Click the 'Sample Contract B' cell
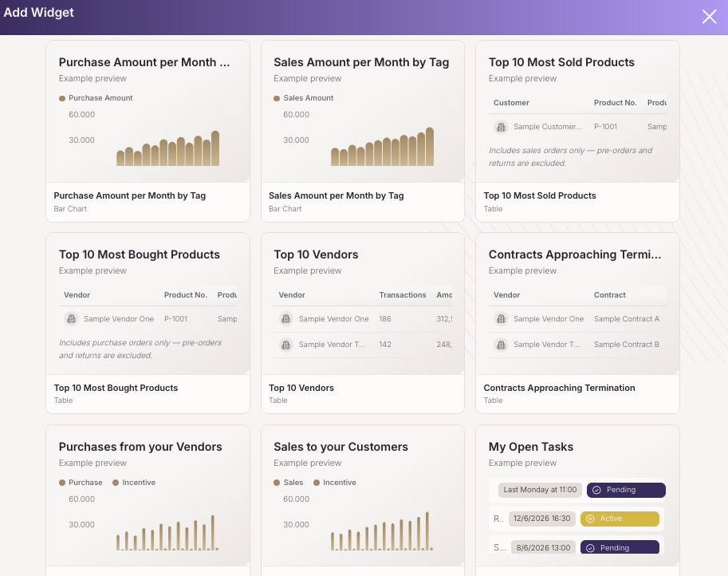Image resolution: width=728 pixels, height=576 pixels. pos(626,345)
